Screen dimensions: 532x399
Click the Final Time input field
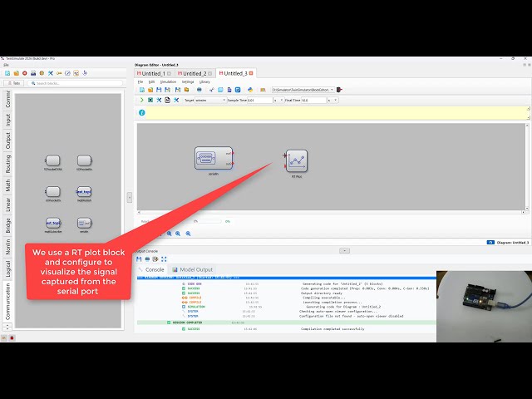coord(313,101)
